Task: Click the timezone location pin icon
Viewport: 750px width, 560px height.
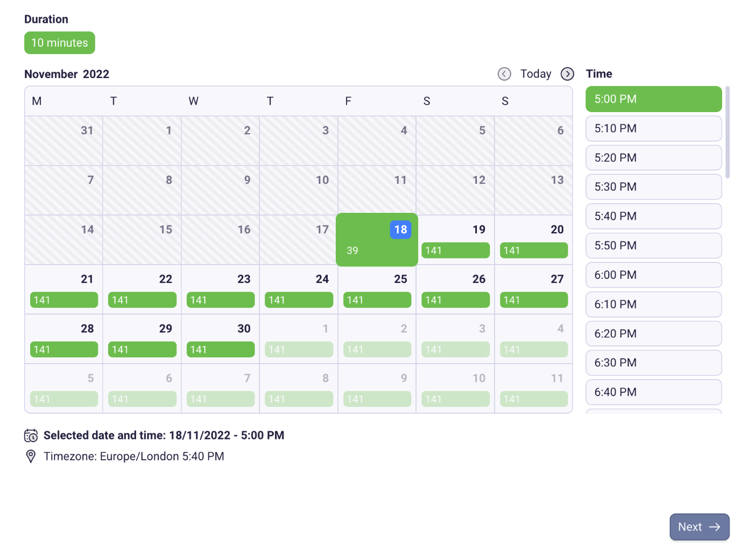Action: (x=31, y=456)
